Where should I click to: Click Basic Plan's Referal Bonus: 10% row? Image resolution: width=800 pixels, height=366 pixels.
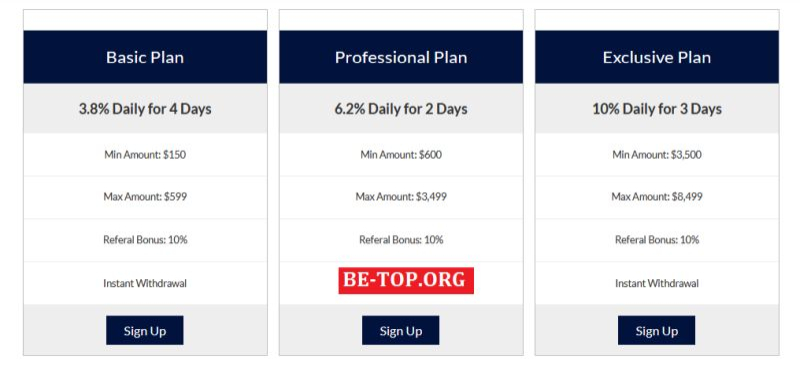pos(145,240)
